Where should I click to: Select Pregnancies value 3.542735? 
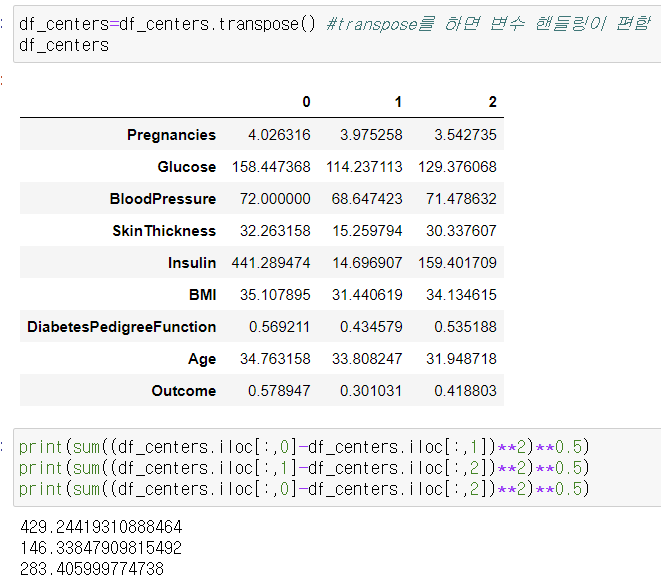pyautogui.click(x=465, y=135)
